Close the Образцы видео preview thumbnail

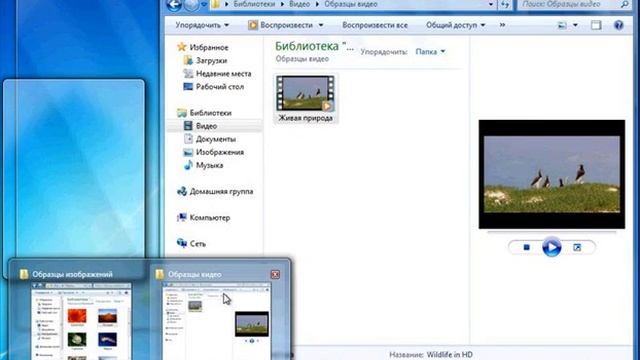276,274
